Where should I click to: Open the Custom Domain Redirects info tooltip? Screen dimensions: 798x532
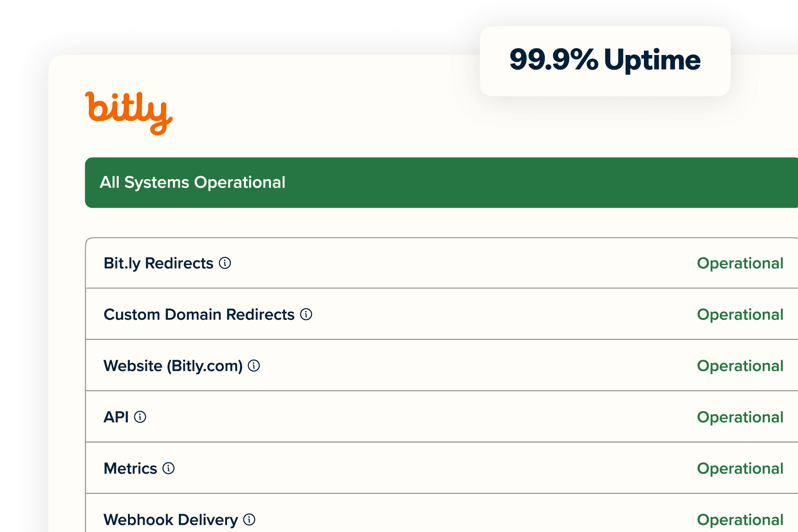point(306,315)
